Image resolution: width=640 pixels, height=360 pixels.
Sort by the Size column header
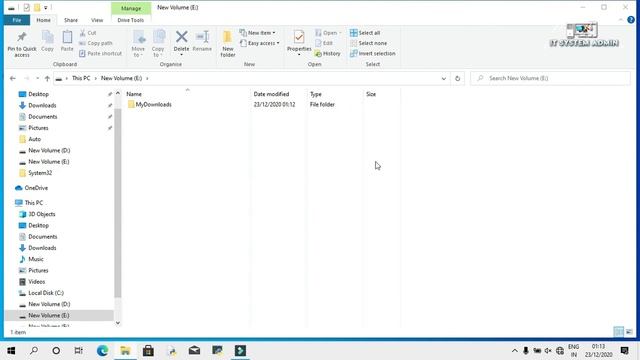click(371, 94)
